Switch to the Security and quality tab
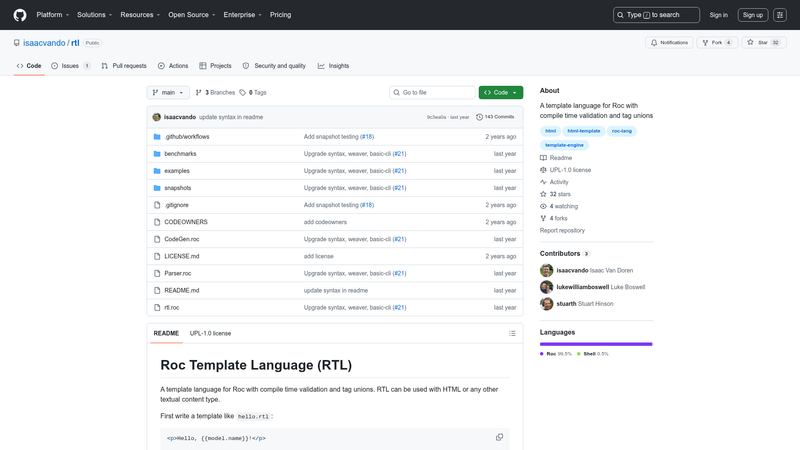The image size is (800, 450). tap(274, 66)
